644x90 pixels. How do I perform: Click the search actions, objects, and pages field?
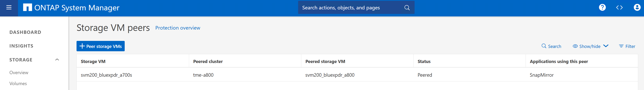tap(350, 8)
